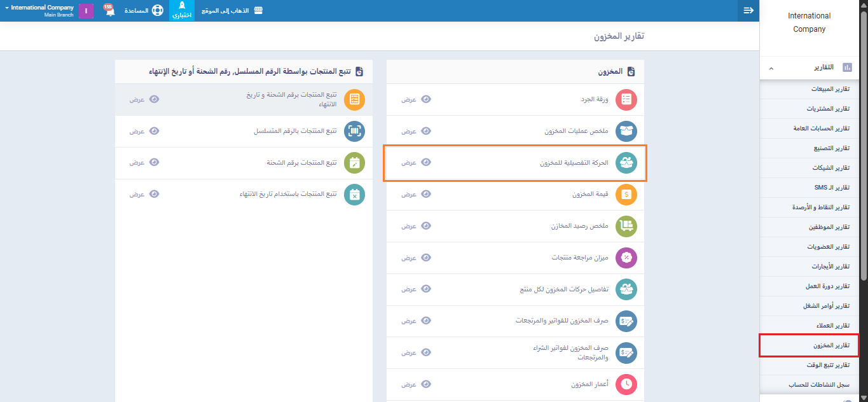Viewport: 868px width, 402px height.
Task: Click the اختباري trial button
Action: click(182, 11)
